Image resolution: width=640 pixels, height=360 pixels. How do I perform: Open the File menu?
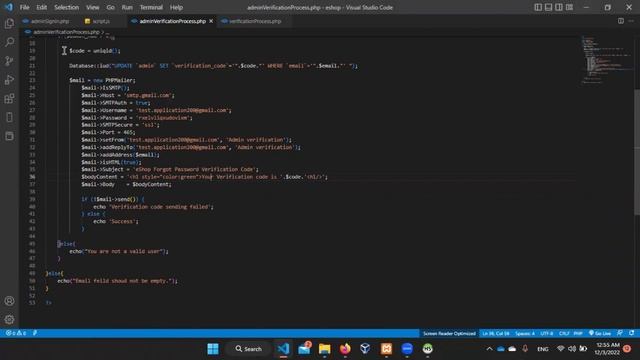24,7
